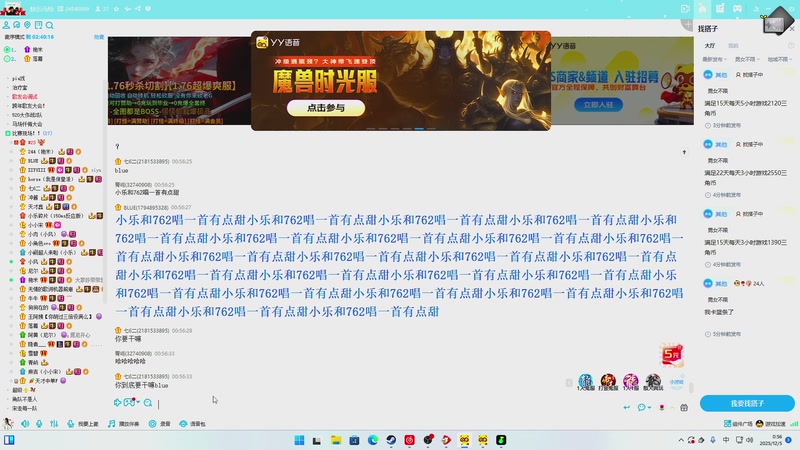Screen dimensions: 800x450
Task: Select the 520大作战队 channel
Action: (x=27, y=115)
